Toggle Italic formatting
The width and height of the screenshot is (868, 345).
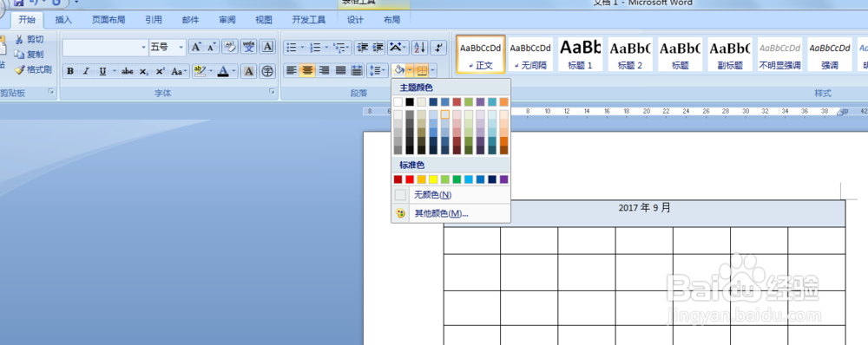pyautogui.click(x=86, y=71)
